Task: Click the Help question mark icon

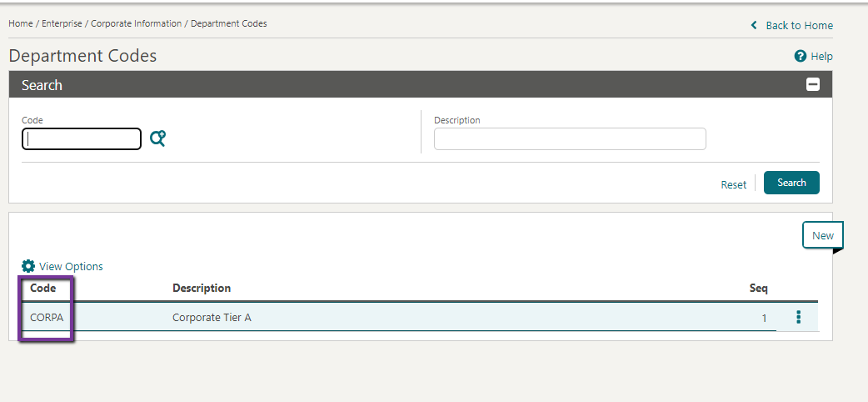Action: click(800, 56)
